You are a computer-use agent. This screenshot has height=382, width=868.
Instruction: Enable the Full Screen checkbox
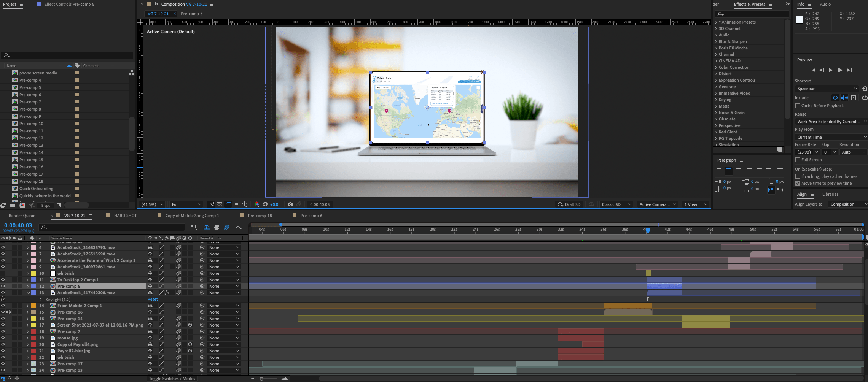point(798,160)
